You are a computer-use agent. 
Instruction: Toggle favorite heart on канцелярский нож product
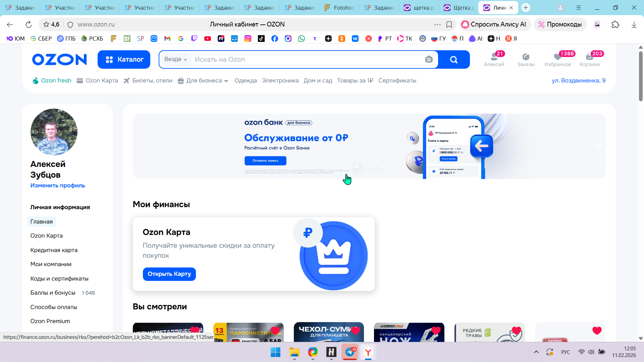coord(436,330)
